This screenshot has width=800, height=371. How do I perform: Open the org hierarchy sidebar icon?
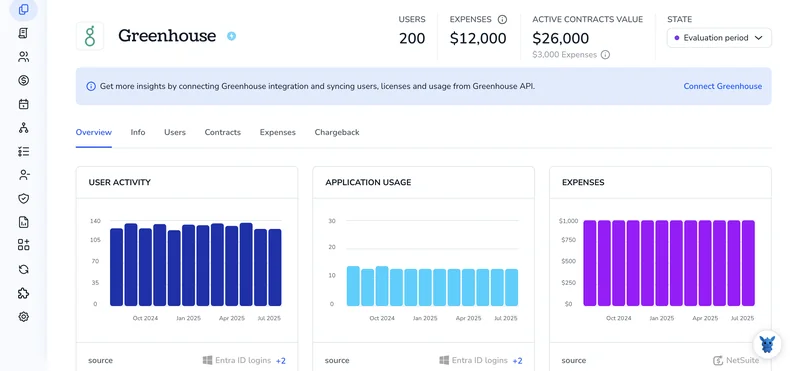pos(23,128)
